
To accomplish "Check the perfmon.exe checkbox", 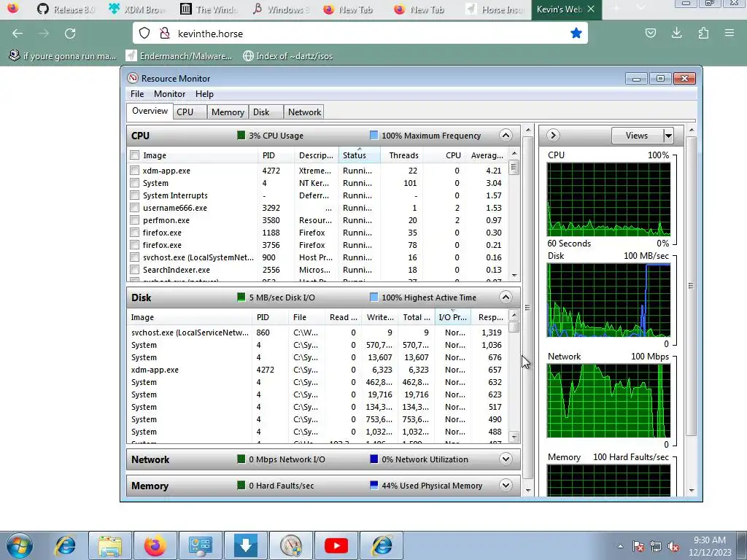I will [x=135, y=220].
